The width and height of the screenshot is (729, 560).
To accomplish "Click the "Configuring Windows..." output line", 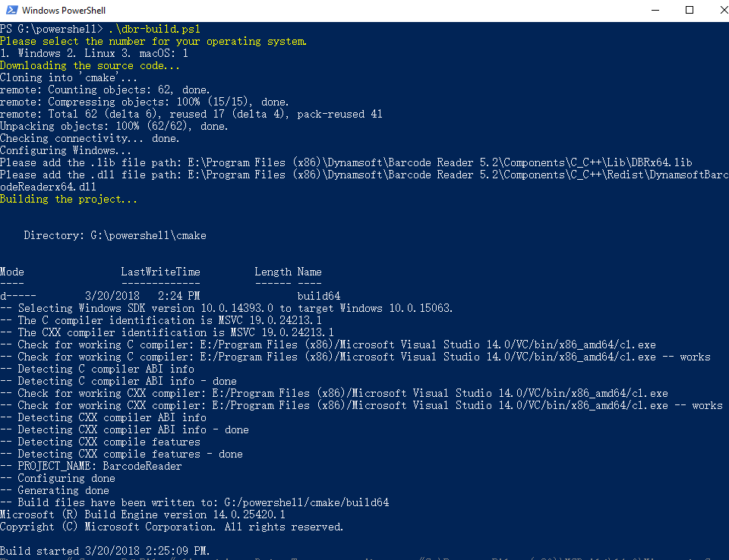I will pyautogui.click(x=66, y=150).
